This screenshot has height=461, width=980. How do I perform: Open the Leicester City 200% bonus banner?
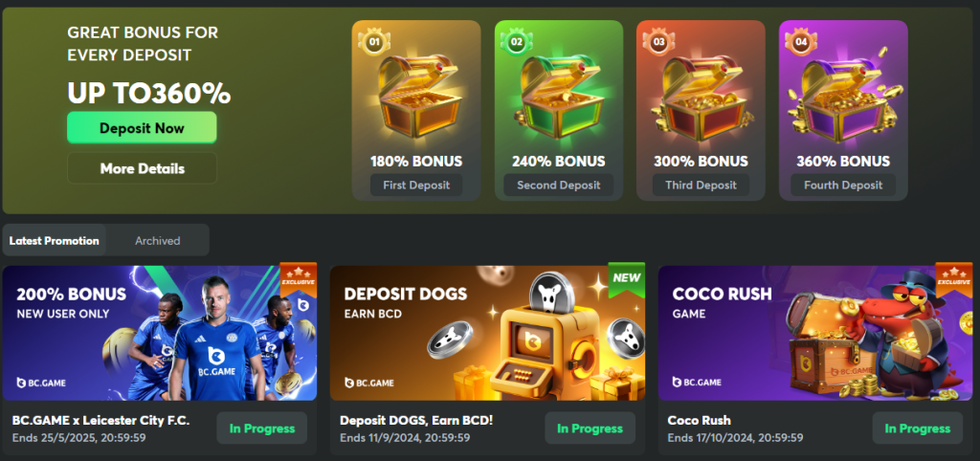(160, 333)
